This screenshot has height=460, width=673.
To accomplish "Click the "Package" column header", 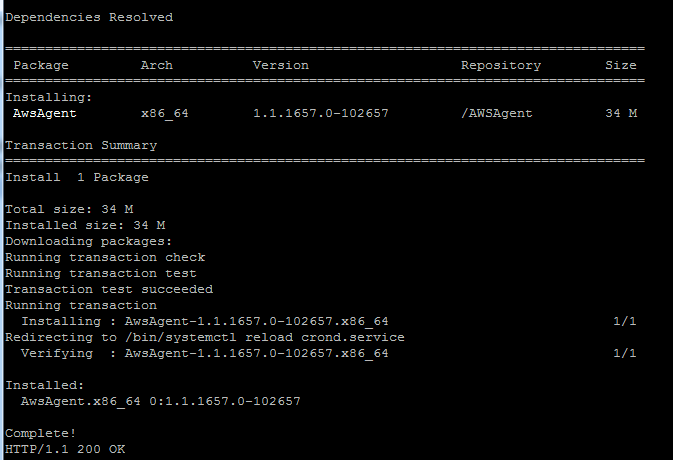I will pyautogui.click(x=41, y=65).
